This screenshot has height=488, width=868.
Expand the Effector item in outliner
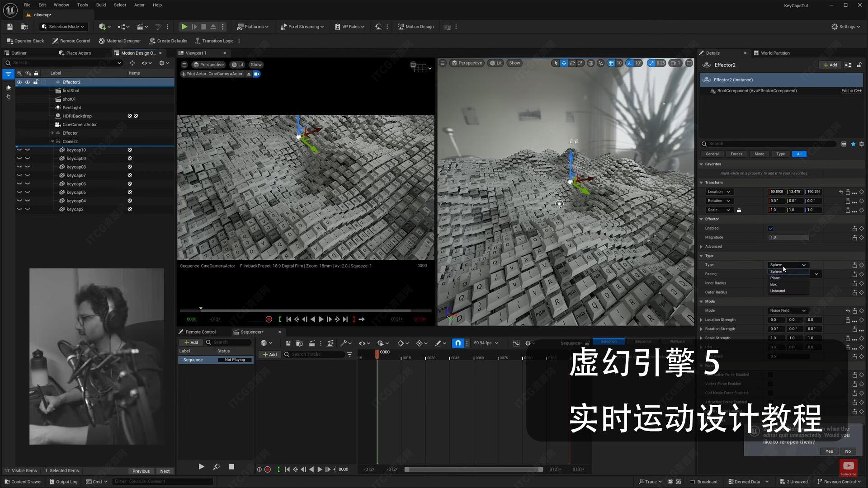point(52,133)
